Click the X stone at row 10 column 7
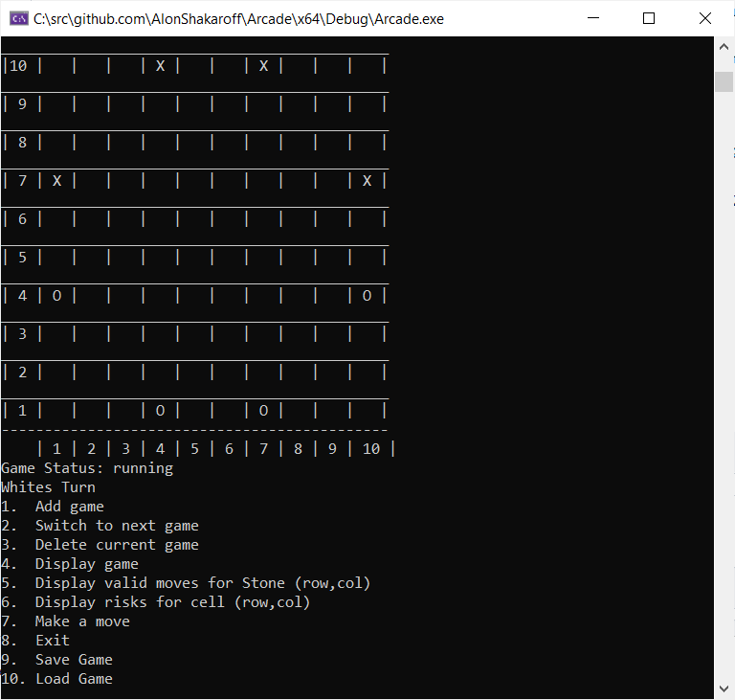 pyautogui.click(x=264, y=66)
